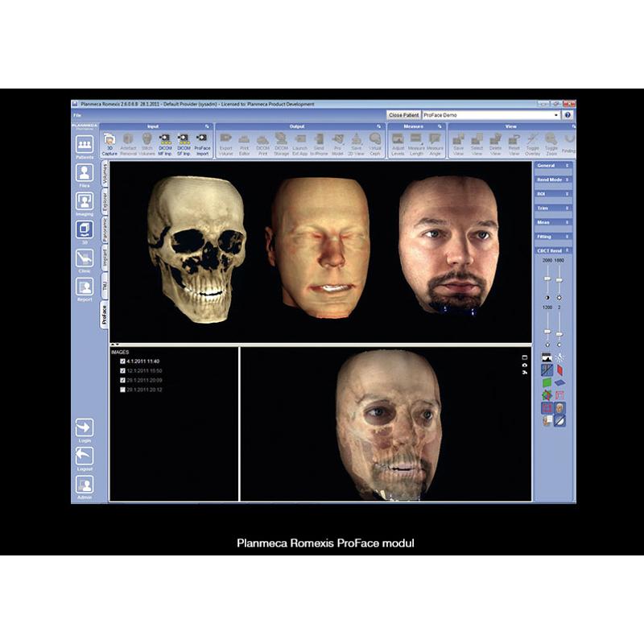This screenshot has width=644, height=644.
Task: Expand the Trim panel
Action: pyautogui.click(x=553, y=208)
